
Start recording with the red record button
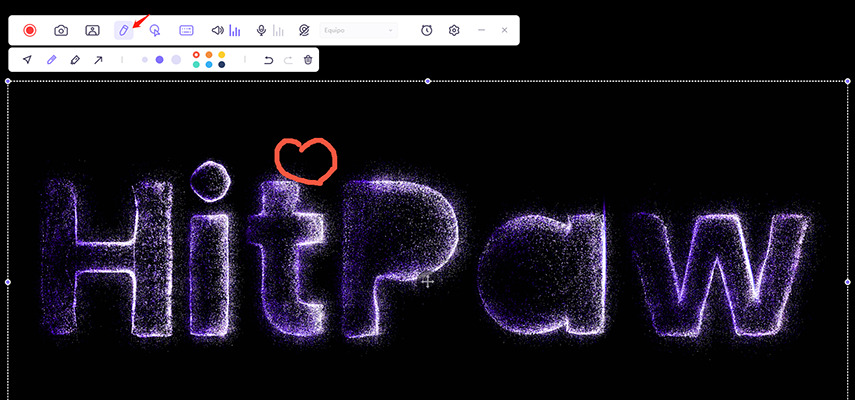[30, 31]
